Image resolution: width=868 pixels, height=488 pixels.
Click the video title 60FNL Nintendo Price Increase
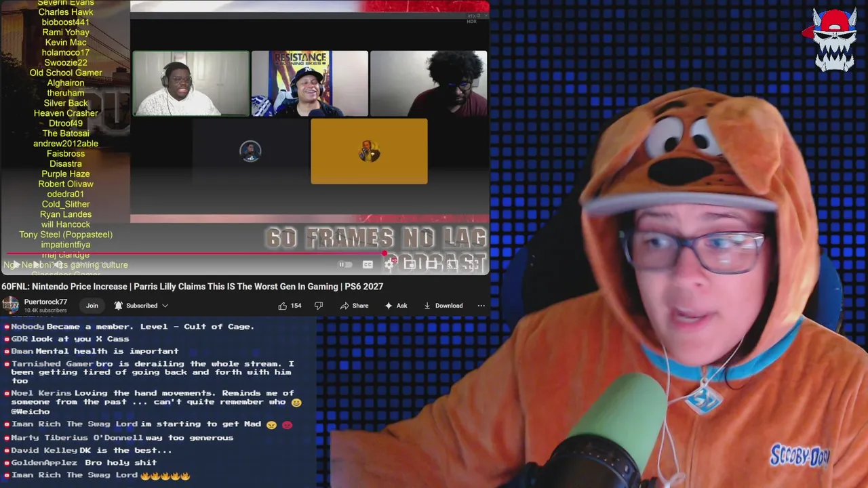pos(193,287)
